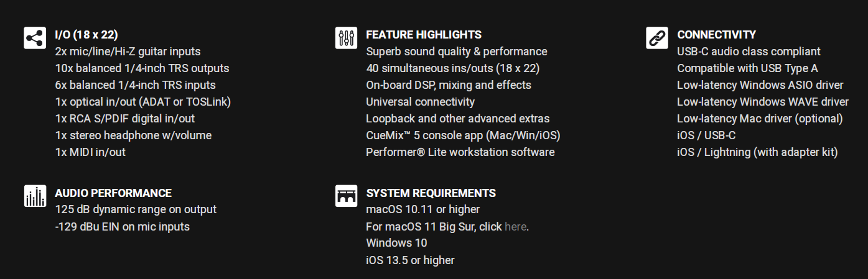Click the CONNECTIVITY heading text
The width and height of the screenshot is (868, 279).
717,35
